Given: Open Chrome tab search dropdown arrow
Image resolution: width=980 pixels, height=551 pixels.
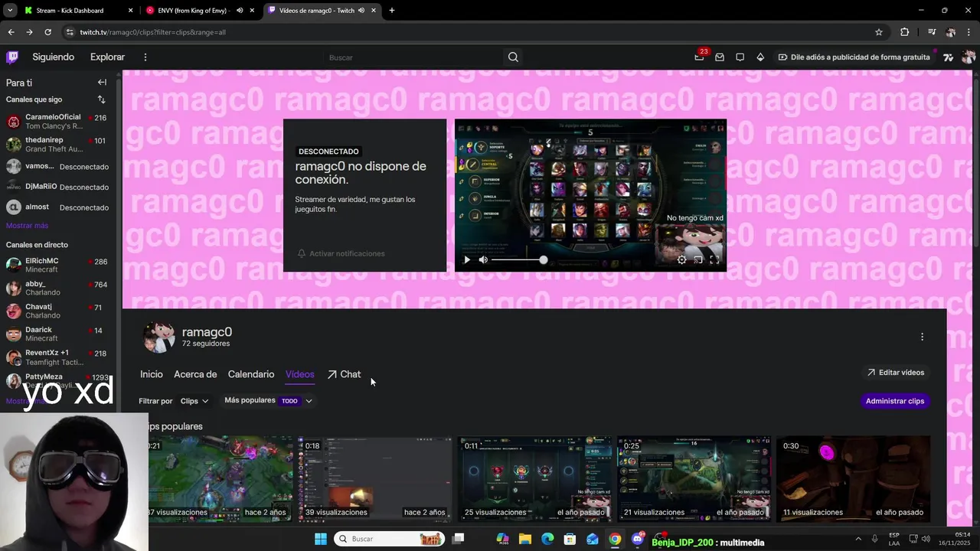Looking at the screenshot, I should (10, 11).
